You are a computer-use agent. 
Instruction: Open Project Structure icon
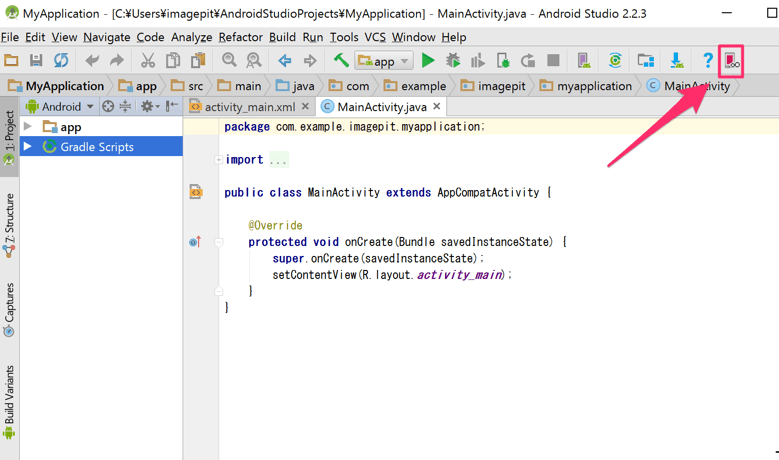[x=645, y=61]
